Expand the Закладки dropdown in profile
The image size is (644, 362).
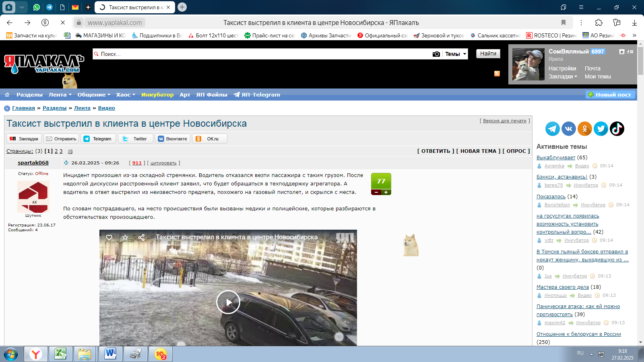pos(563,76)
